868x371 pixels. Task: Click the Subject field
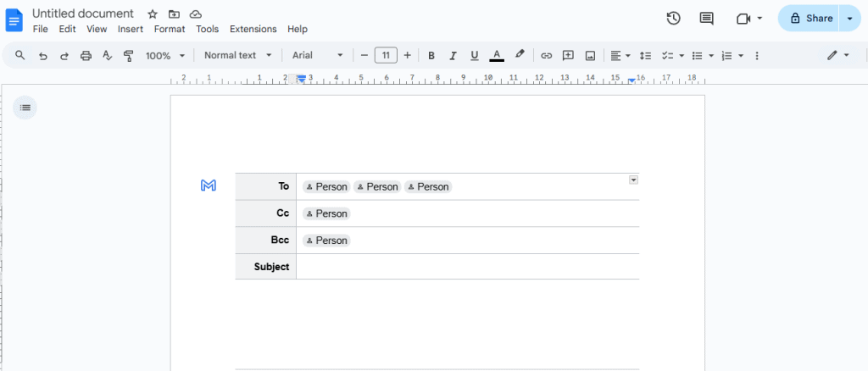[x=467, y=267]
